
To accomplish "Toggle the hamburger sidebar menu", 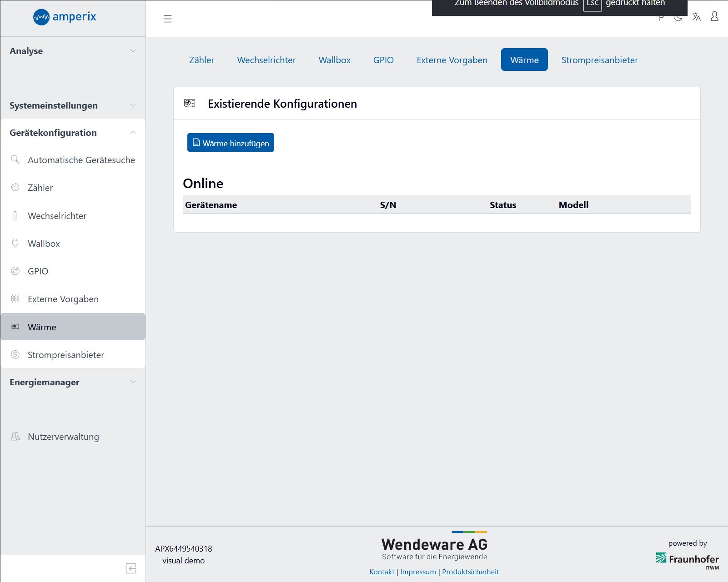I will [167, 19].
